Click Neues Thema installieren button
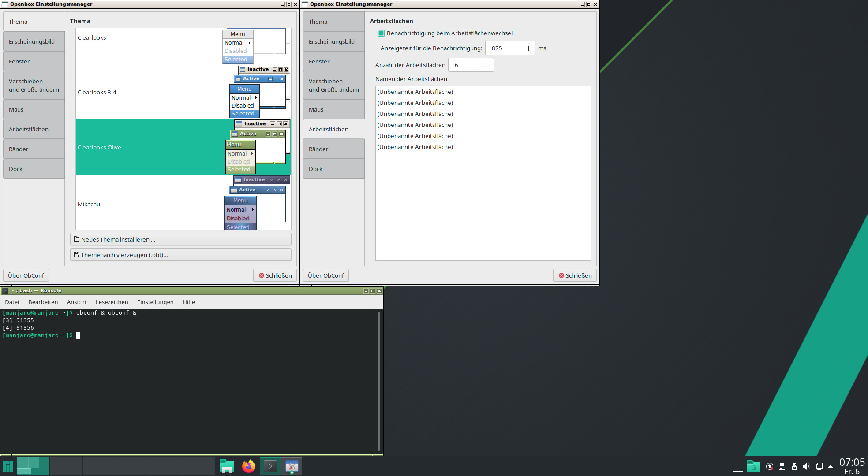Viewport: 868px width, 476px height. [x=181, y=239]
